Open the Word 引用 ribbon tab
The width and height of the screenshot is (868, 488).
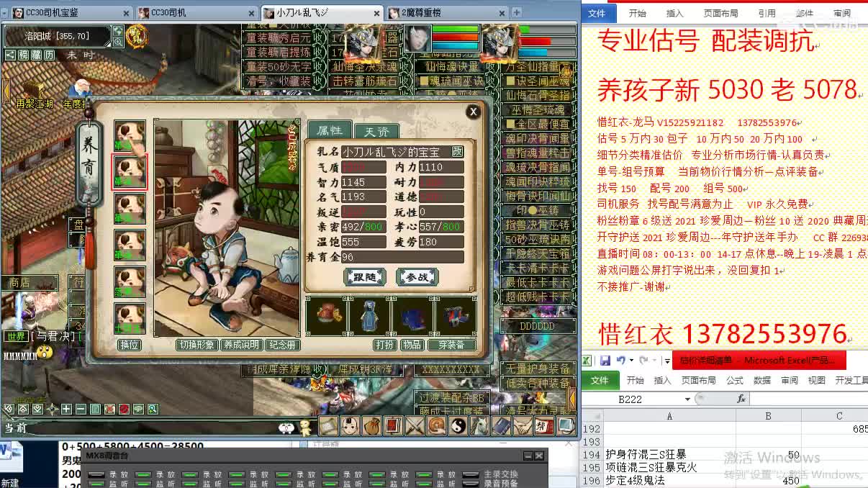[767, 13]
